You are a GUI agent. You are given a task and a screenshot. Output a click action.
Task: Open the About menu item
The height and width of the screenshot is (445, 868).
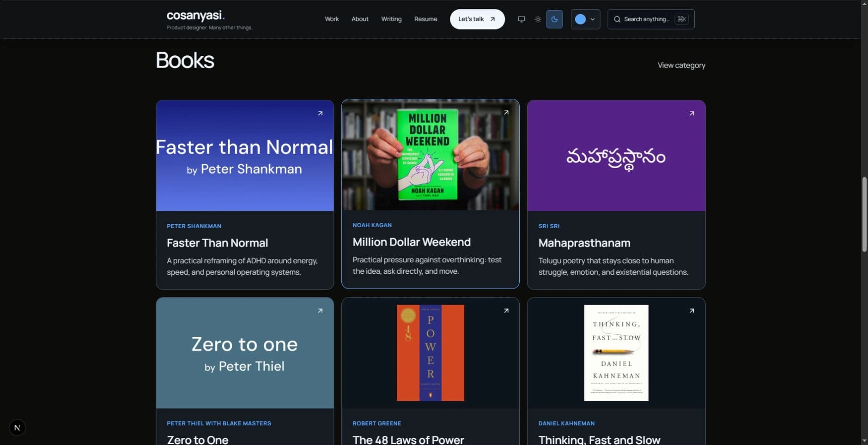360,19
